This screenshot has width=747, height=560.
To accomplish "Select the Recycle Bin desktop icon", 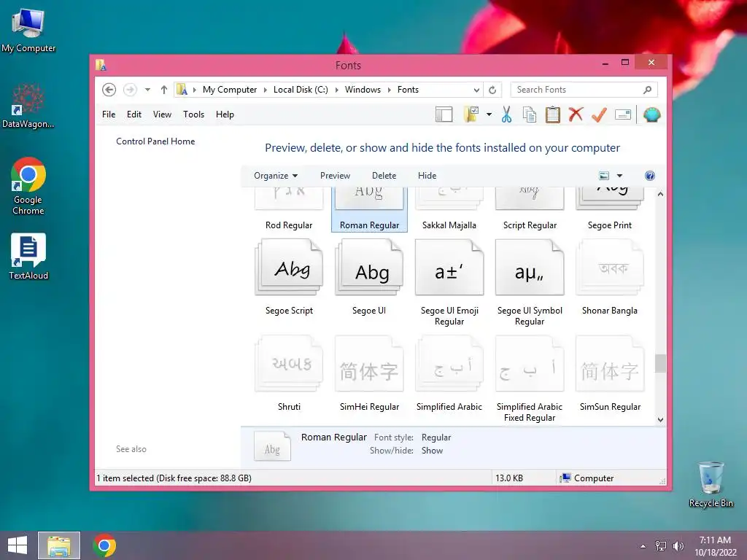I will (x=711, y=484).
